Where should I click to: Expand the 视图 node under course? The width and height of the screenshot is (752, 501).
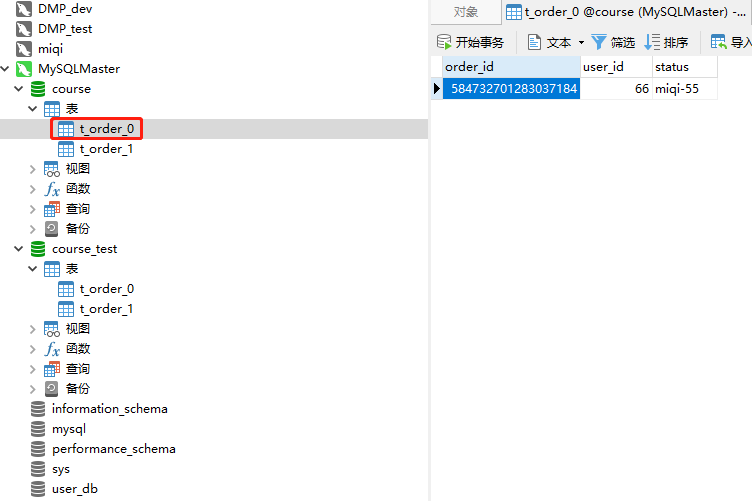pyautogui.click(x=33, y=169)
